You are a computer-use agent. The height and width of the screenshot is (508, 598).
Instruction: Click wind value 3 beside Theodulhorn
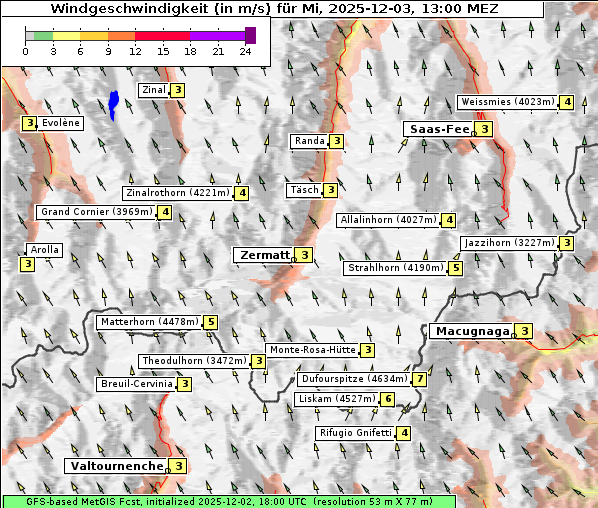(259, 361)
